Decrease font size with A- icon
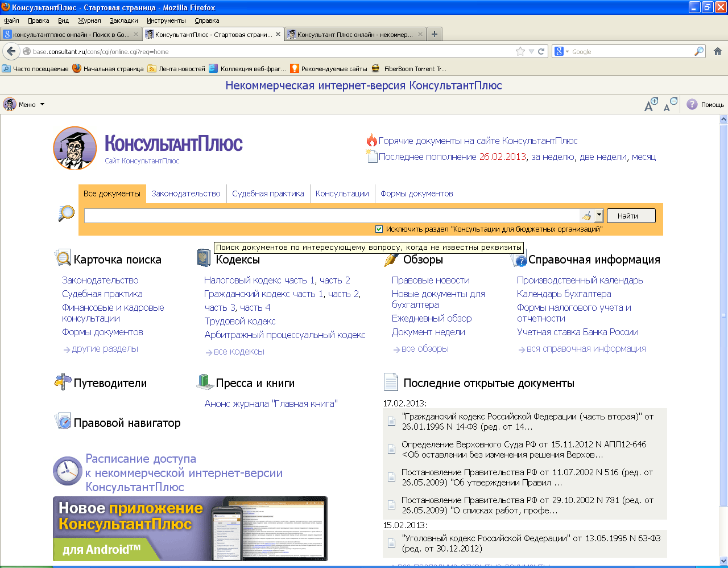This screenshot has height=568, width=728. (x=671, y=104)
